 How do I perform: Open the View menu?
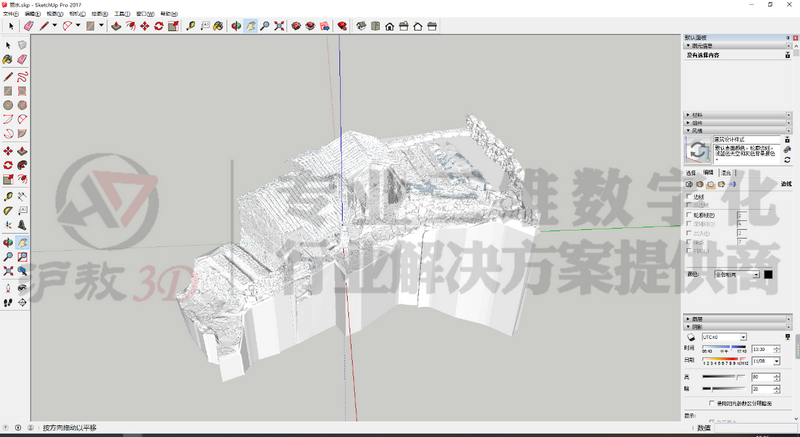click(55, 14)
